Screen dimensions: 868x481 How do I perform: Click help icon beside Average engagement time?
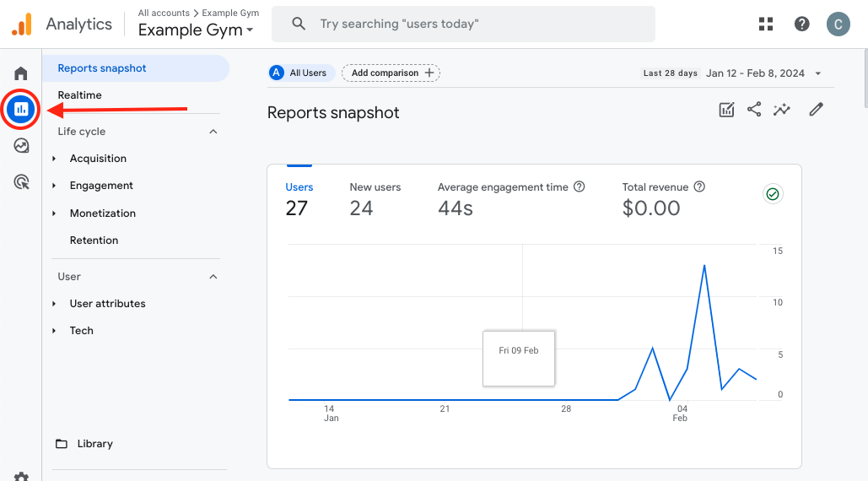[579, 186]
